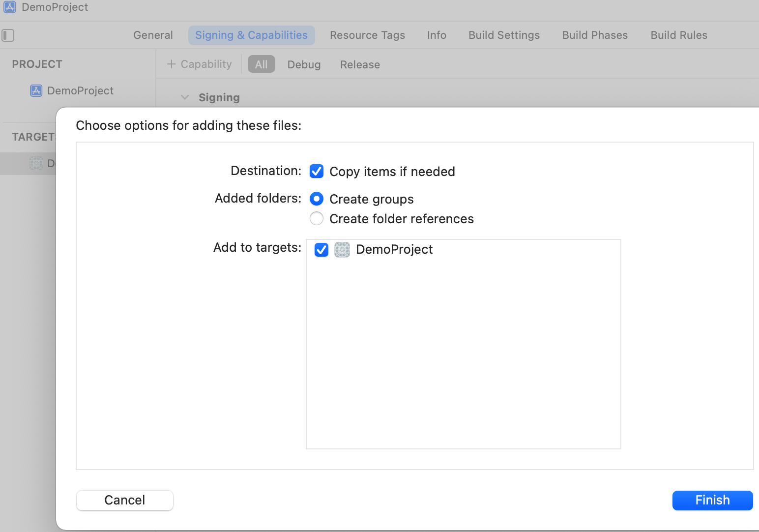The width and height of the screenshot is (759, 532).
Task: Select the Debug configuration filter
Action: [304, 64]
